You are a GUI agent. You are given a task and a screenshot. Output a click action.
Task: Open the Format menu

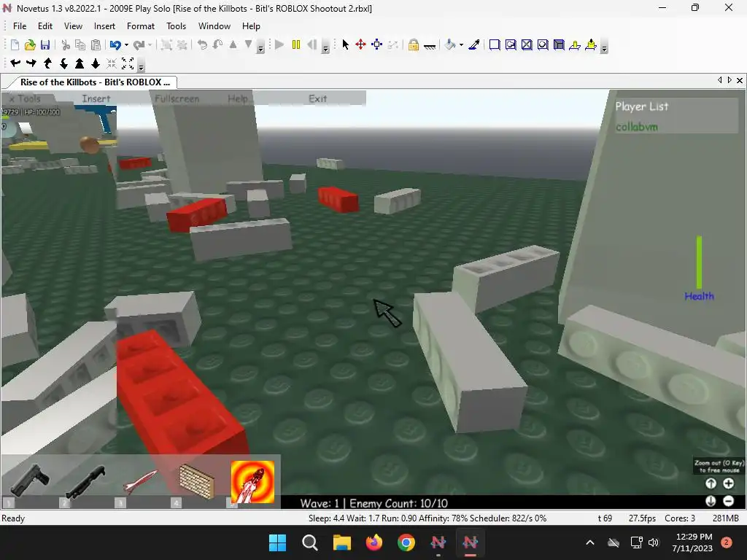pos(141,26)
